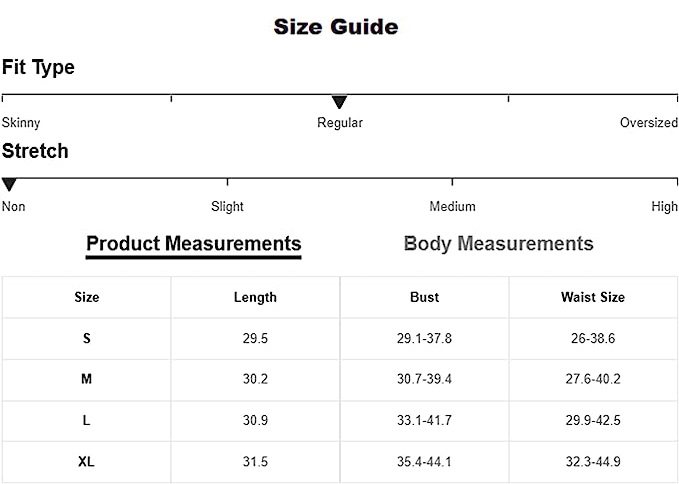Click the Medium stretch label
679x484 pixels.
point(452,207)
